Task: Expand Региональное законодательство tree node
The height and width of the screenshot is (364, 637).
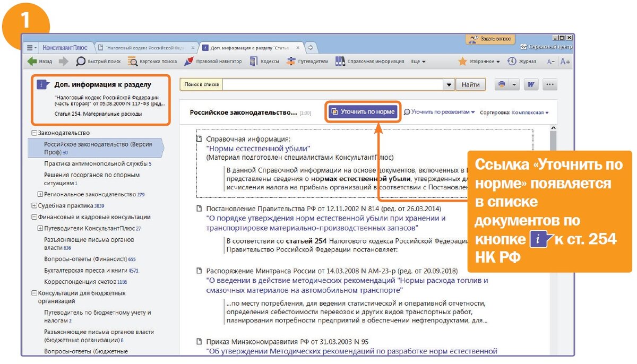Action: 40,195
